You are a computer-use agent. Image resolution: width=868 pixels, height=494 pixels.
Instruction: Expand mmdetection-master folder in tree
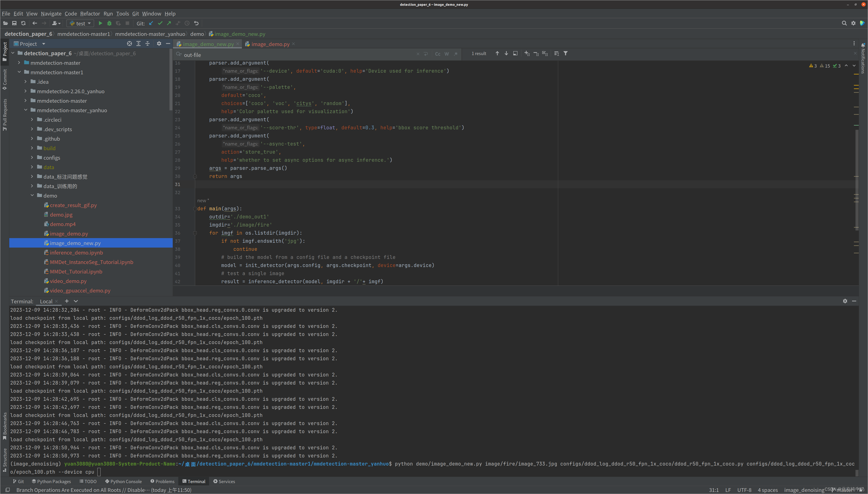[x=19, y=63]
